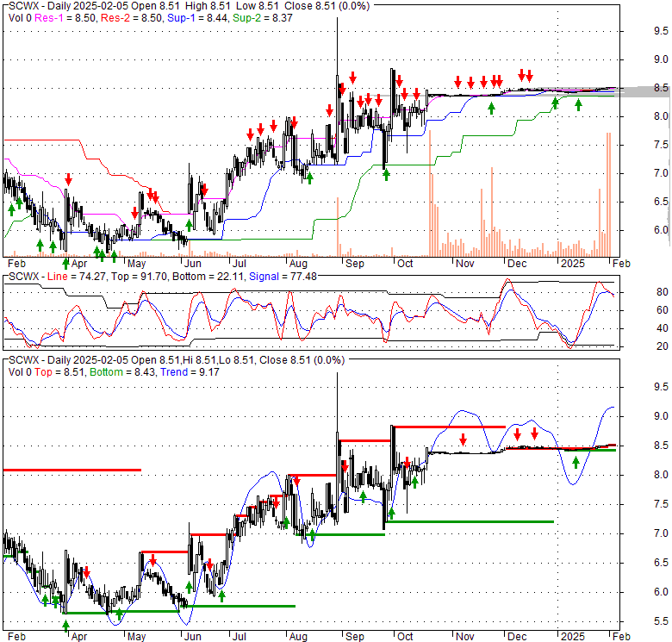Click 'Trend = 9.17' in the Trend chart legend
672x642 pixels.
190,372
